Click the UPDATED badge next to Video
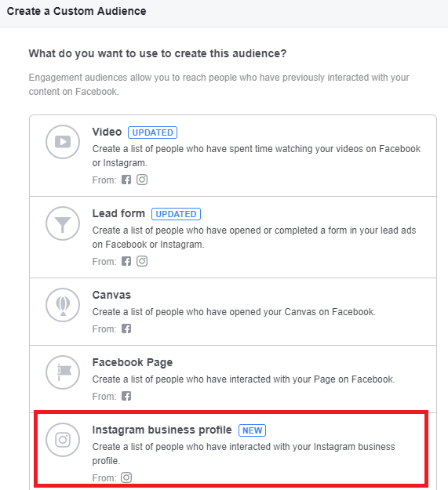 152,132
